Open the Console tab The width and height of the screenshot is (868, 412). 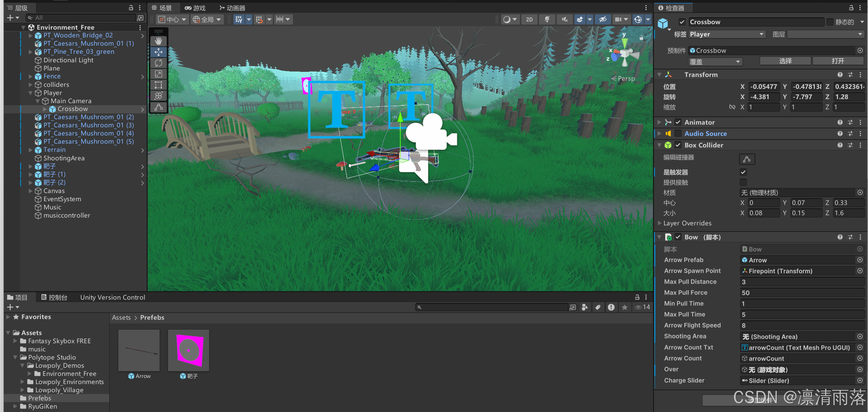pos(54,297)
